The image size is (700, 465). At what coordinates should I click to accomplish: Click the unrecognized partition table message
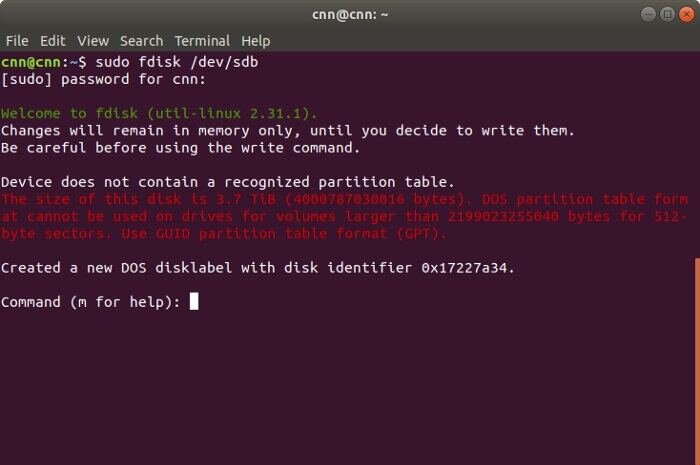[x=228, y=182]
